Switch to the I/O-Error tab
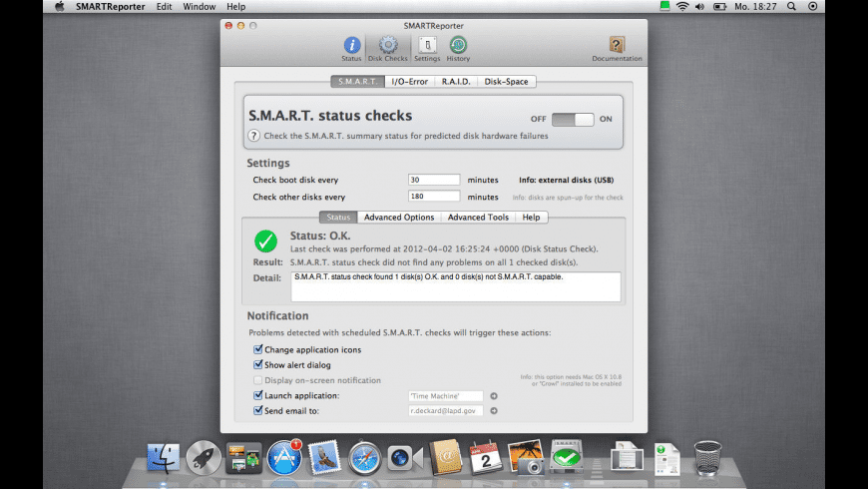The image size is (868, 489). 410,82
